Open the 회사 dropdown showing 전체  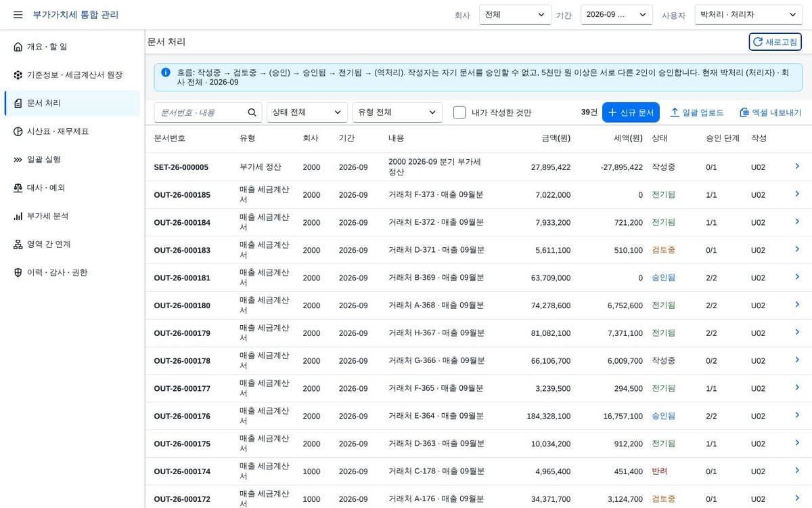point(515,14)
